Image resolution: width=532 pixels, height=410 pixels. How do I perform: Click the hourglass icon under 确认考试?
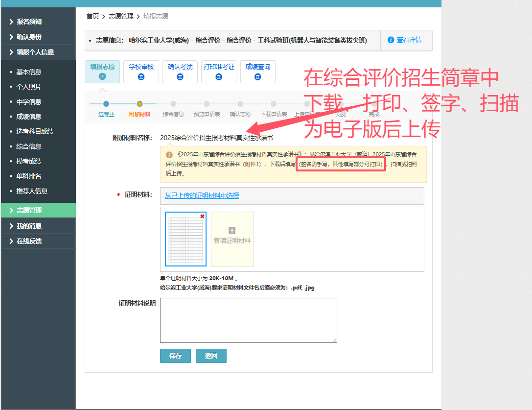pyautogui.click(x=180, y=76)
